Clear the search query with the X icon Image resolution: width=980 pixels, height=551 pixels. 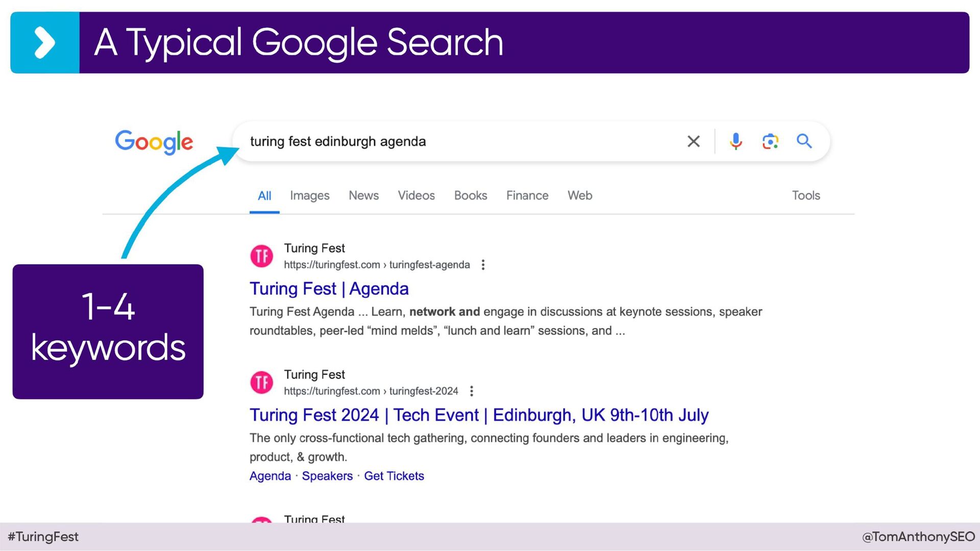point(693,141)
